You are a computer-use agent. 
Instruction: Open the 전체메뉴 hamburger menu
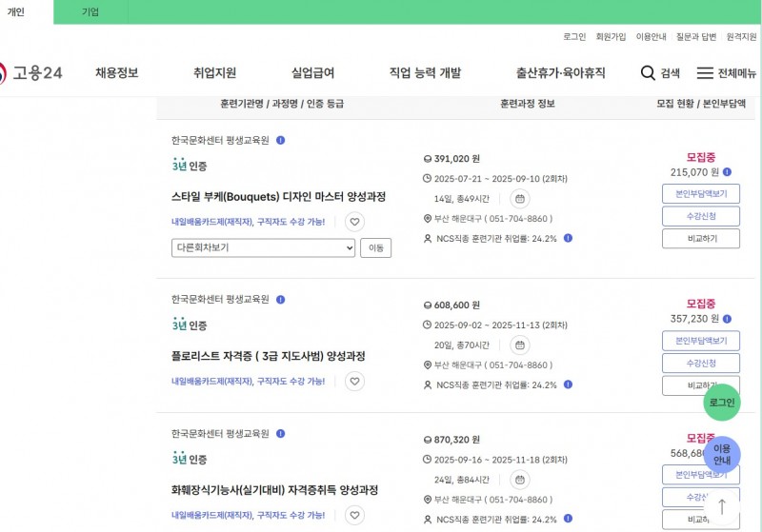point(726,73)
